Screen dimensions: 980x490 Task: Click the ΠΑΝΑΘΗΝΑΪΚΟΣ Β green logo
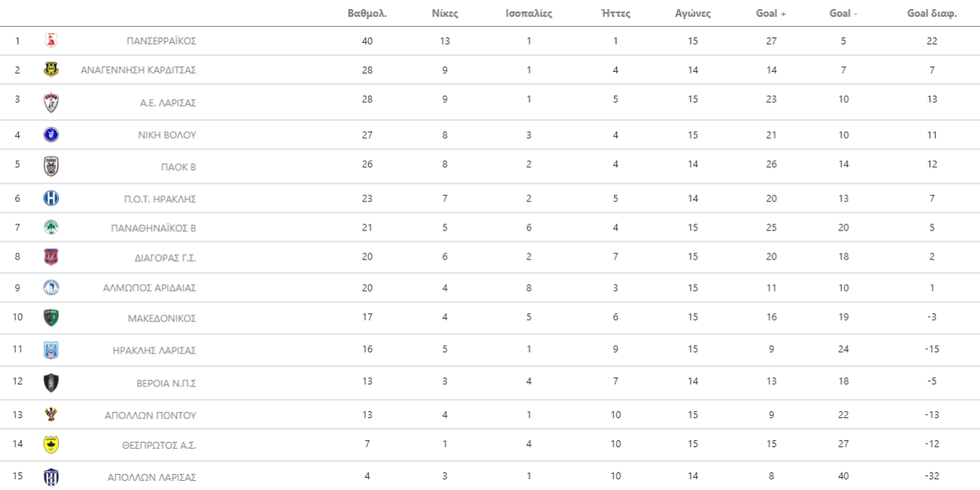coord(51,227)
